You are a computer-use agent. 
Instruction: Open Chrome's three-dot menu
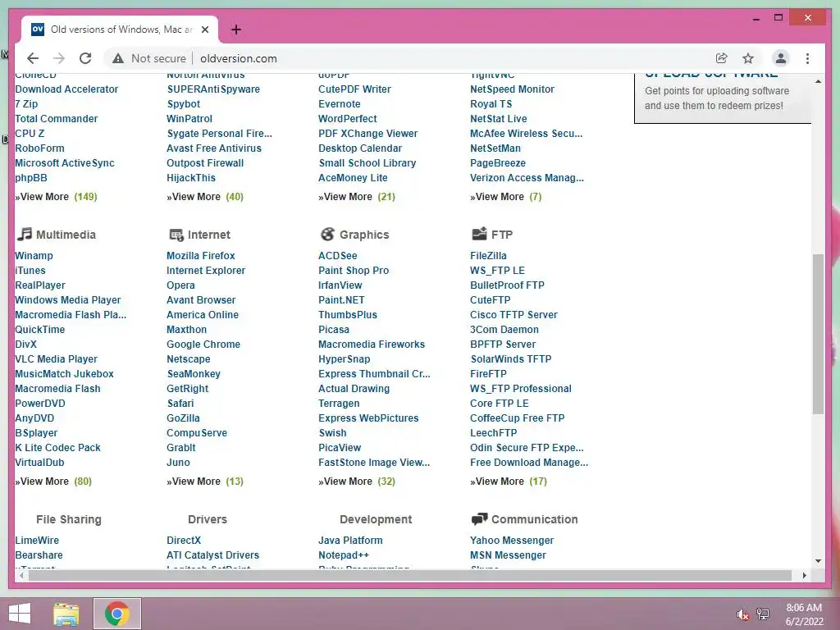tap(807, 58)
